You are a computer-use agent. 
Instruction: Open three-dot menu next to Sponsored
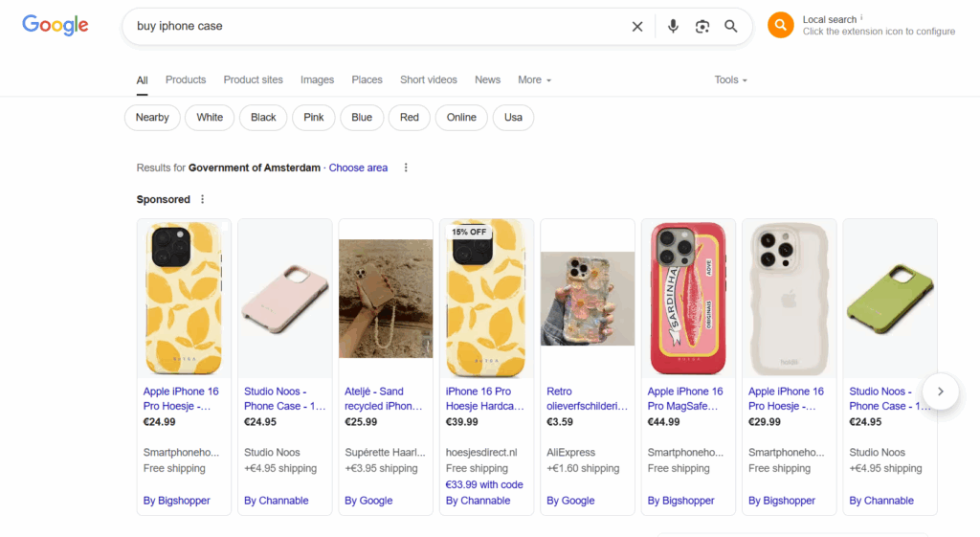pyautogui.click(x=202, y=199)
